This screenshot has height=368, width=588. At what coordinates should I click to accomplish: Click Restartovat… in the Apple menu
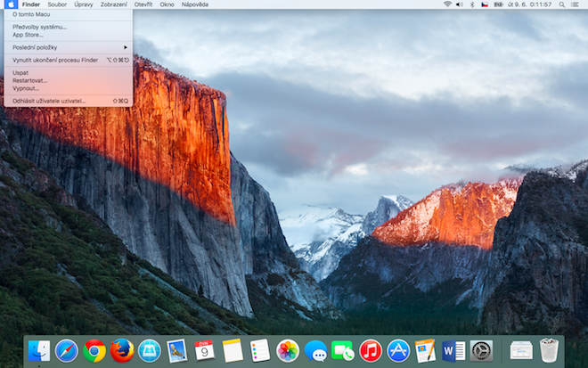tap(30, 80)
